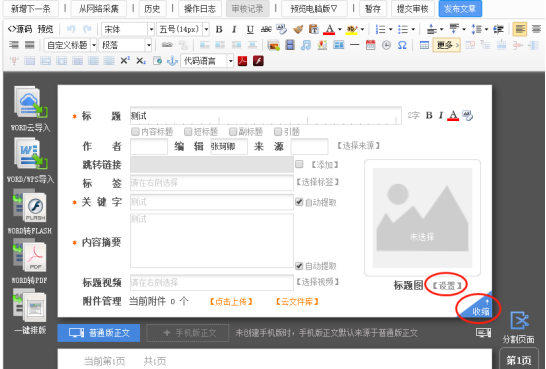Tick the 副标题 checkbox

click(x=233, y=132)
